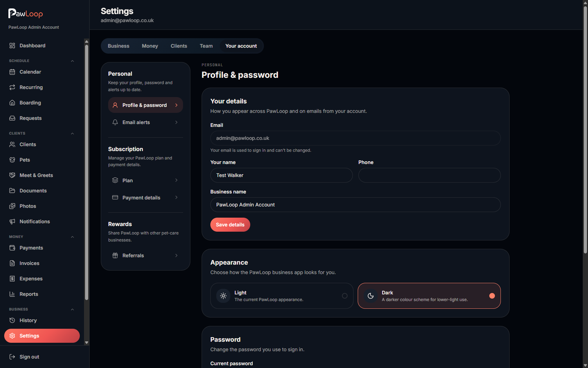Open the Plan subscription page

(146, 180)
